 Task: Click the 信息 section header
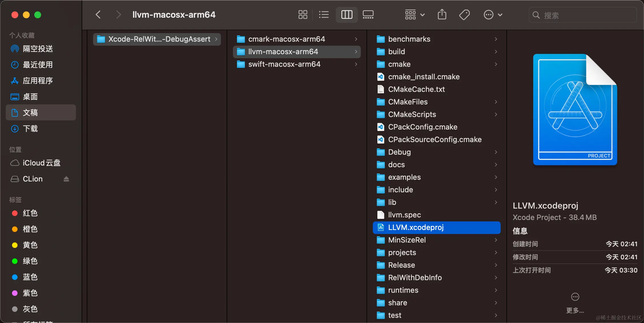click(x=520, y=231)
